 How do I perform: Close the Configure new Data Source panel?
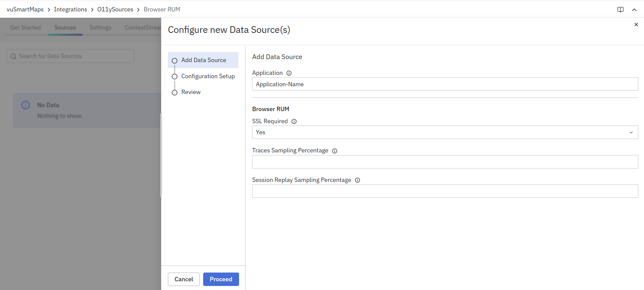636,25
